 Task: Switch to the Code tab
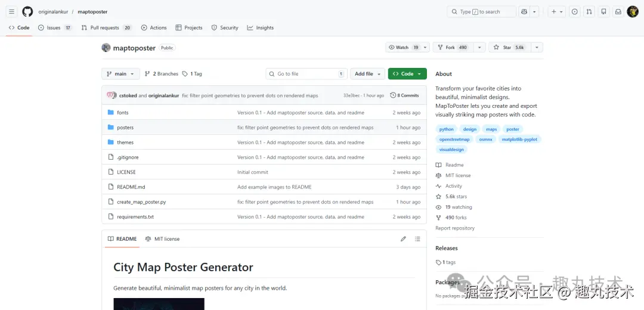tap(19, 27)
